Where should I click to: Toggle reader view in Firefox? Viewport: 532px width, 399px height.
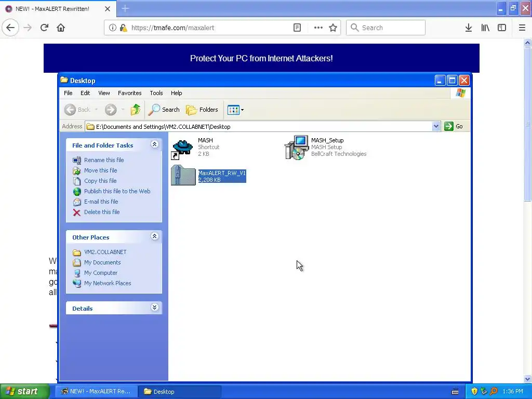(x=297, y=28)
